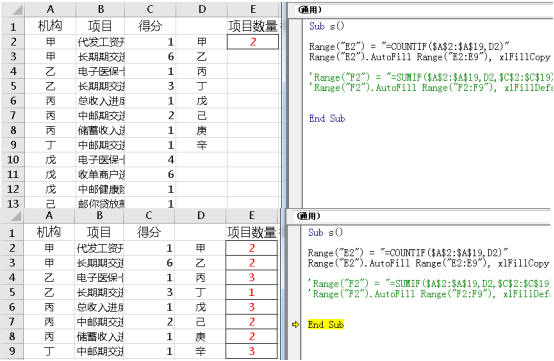The height and width of the screenshot is (361, 554).
Task: Click the unhighlighted End Sub line in upper code
Action: (x=327, y=118)
